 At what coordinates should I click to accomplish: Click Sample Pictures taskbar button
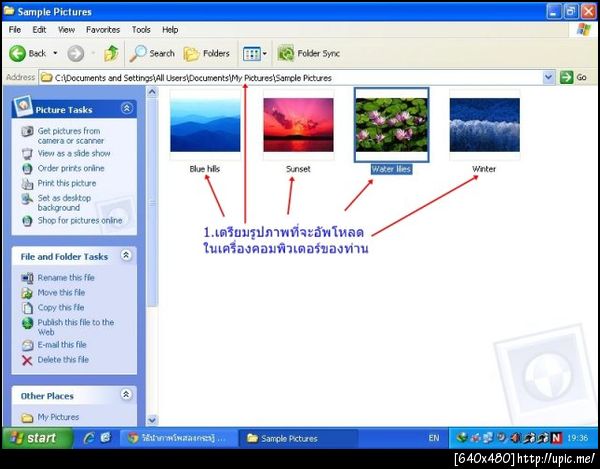(298, 438)
